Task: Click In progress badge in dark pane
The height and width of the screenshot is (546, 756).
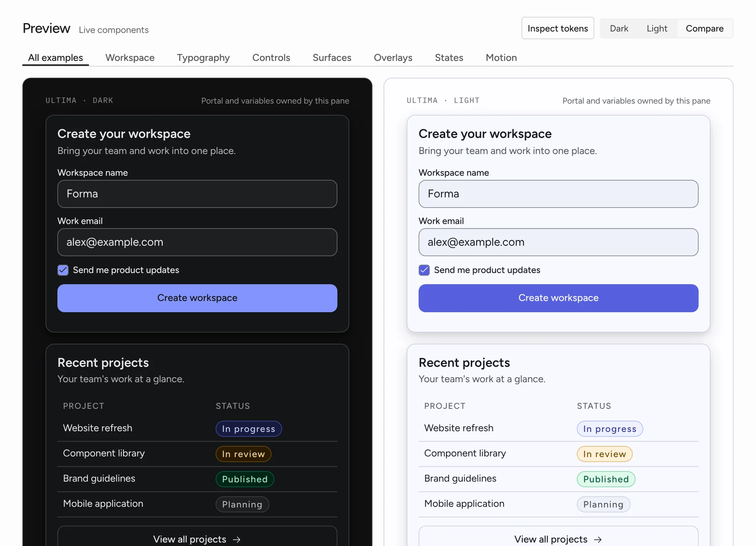Action: [249, 428]
